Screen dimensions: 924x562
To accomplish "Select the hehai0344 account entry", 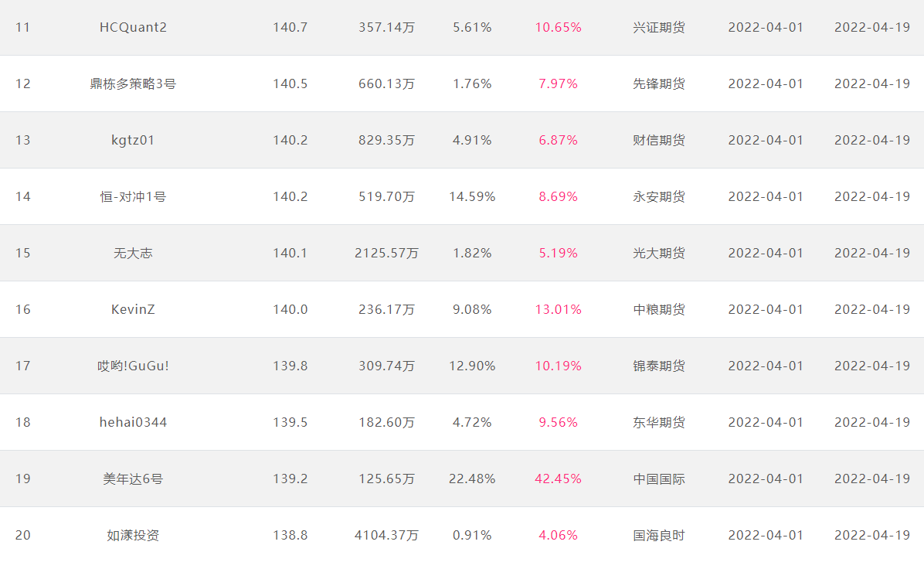I will click(133, 422).
